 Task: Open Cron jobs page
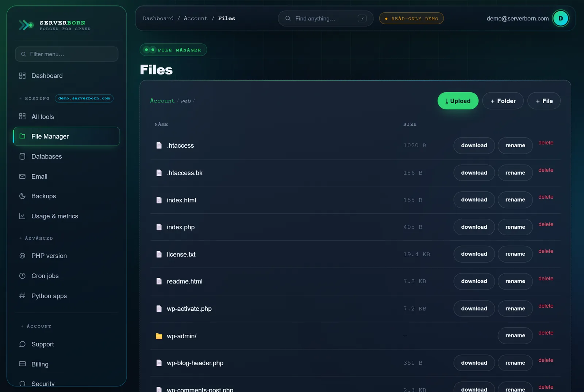point(66,276)
